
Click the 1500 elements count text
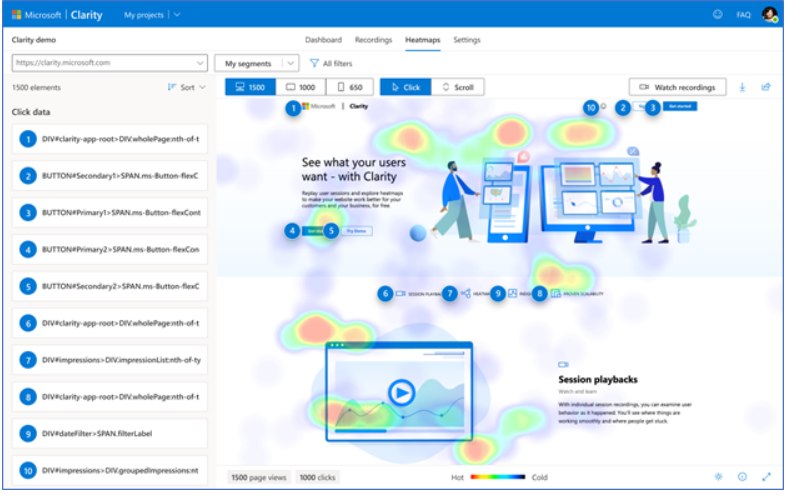coord(36,87)
